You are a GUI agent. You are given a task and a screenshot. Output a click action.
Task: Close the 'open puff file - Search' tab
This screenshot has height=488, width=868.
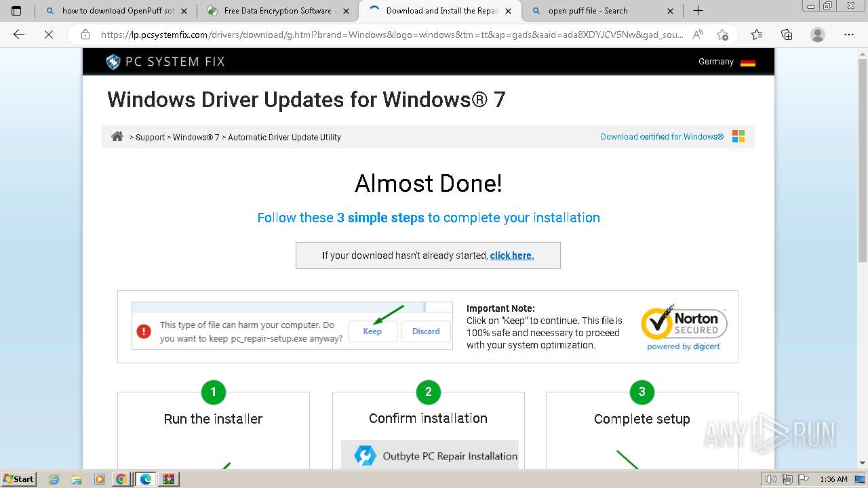671,11
